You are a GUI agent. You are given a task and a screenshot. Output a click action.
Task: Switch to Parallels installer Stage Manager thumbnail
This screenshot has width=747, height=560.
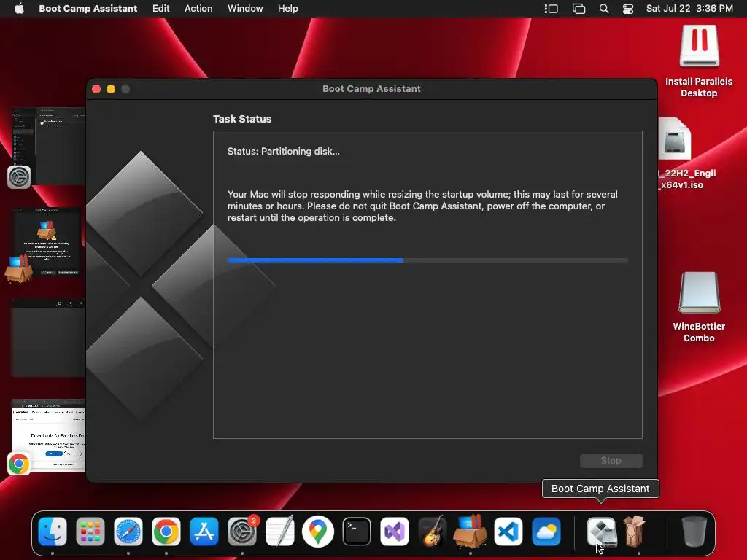pos(47,242)
